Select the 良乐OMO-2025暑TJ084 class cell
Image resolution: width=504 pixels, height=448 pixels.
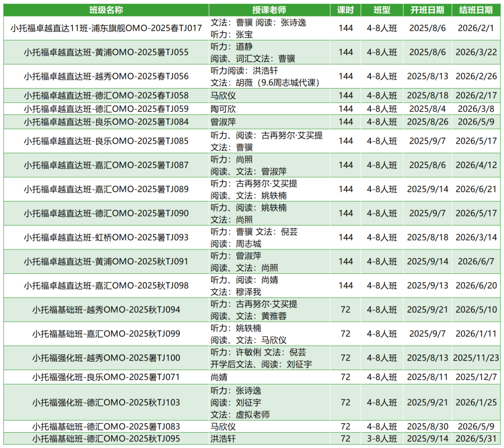click(106, 122)
